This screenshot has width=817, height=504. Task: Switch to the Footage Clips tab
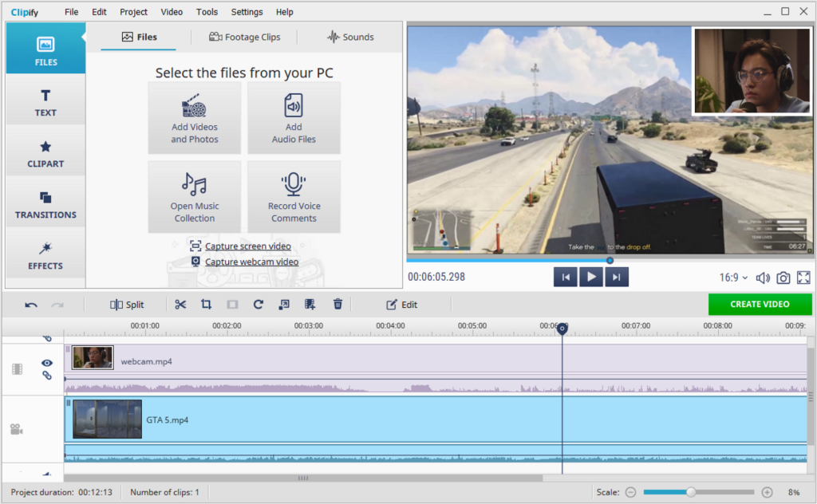click(x=244, y=37)
